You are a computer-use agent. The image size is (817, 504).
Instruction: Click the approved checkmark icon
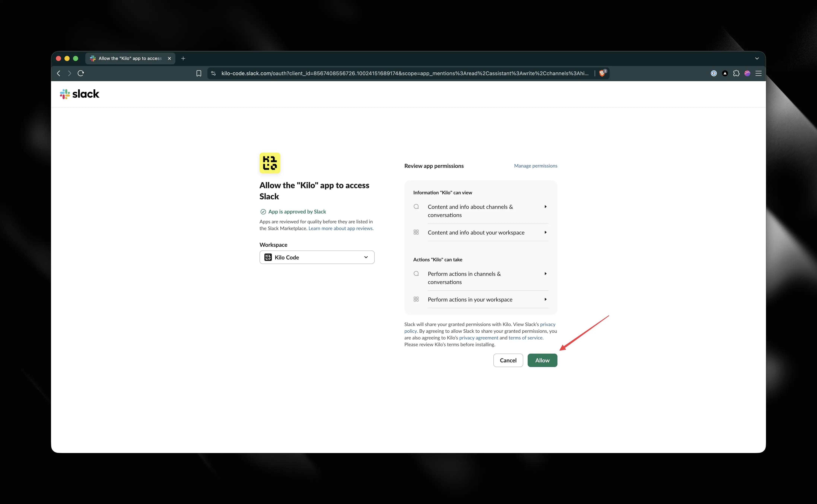point(263,212)
